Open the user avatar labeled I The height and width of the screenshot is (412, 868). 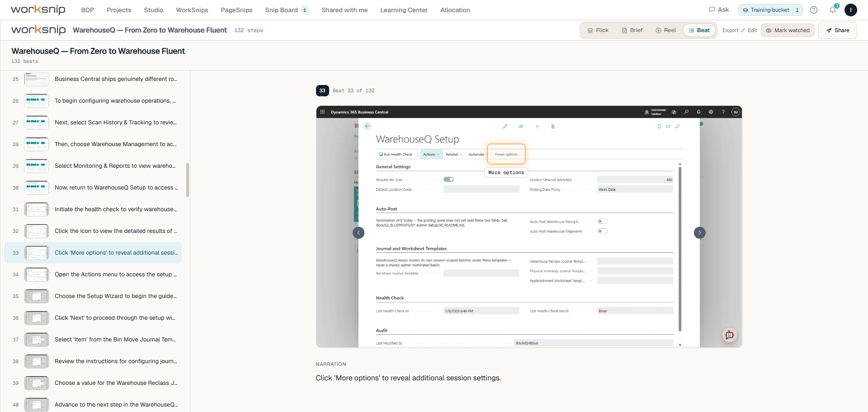851,10
